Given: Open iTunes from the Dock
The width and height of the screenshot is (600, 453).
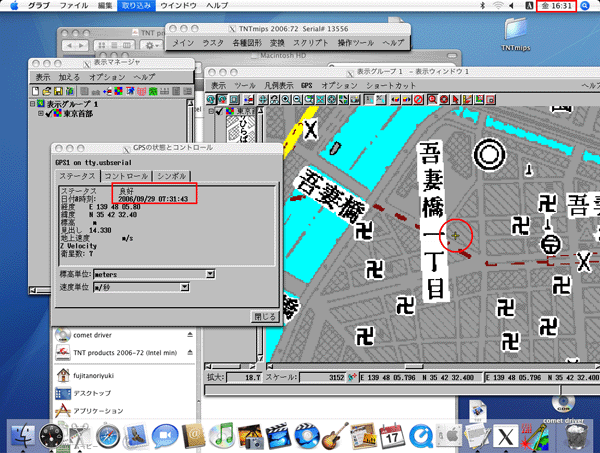Looking at the screenshot, I should [x=222, y=434].
